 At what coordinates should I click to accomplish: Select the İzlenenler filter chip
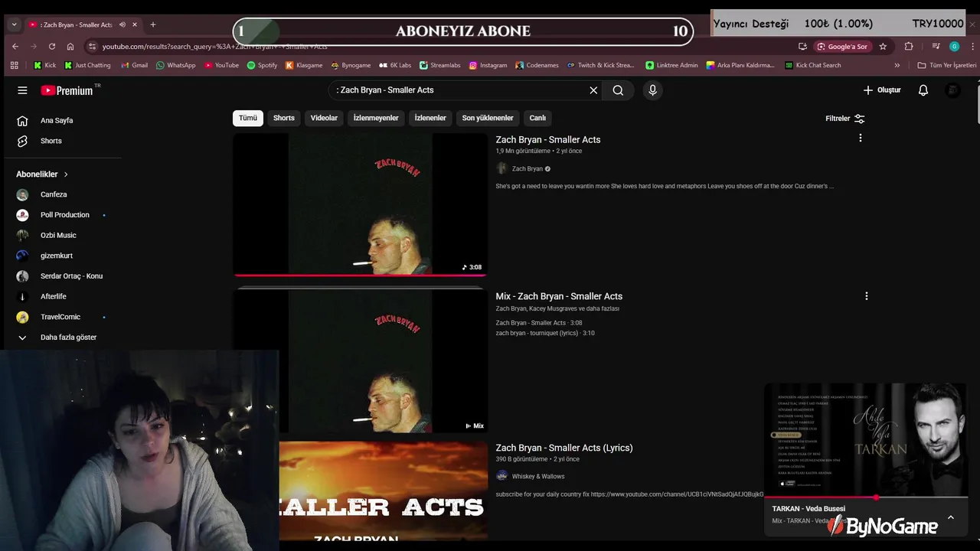(x=430, y=118)
